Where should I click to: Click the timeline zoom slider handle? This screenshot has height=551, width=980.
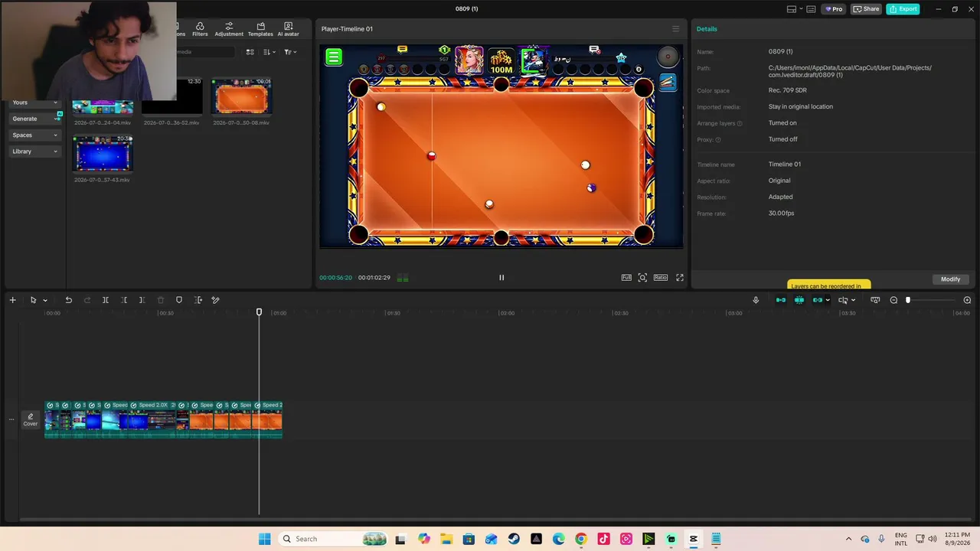(908, 300)
